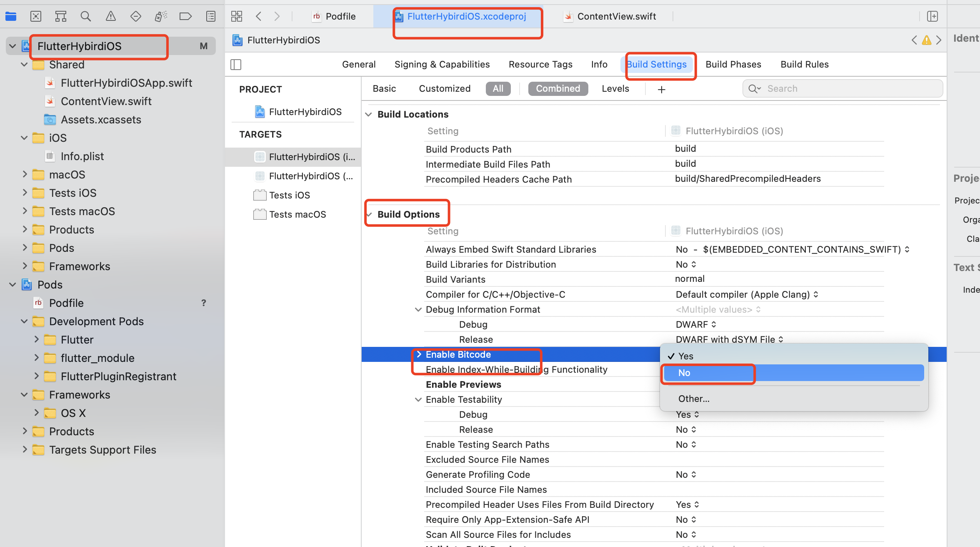Go forward with the right chevron
This screenshot has width=980, height=547.
277,16
